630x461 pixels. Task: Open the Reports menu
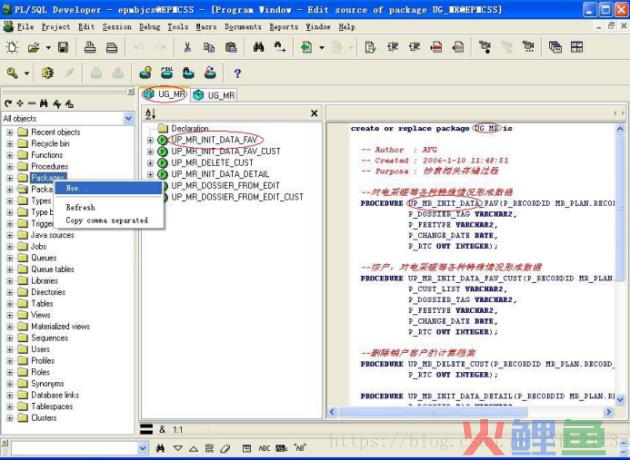pos(284,27)
